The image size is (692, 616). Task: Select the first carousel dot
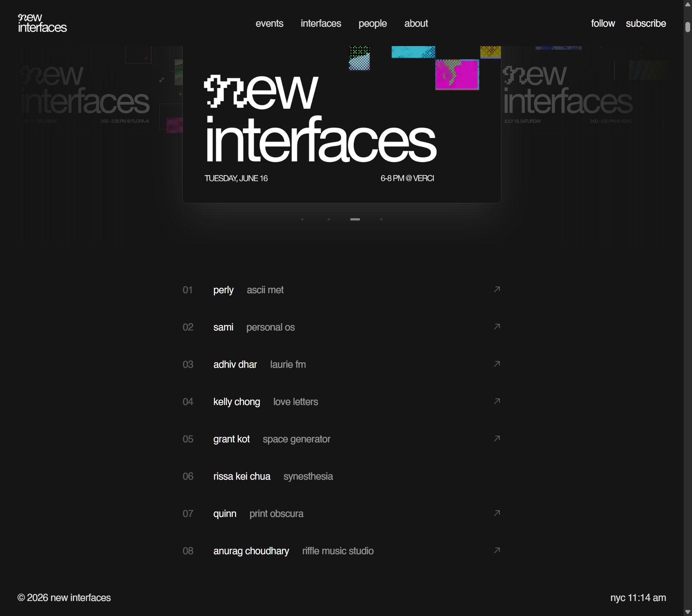pos(302,219)
